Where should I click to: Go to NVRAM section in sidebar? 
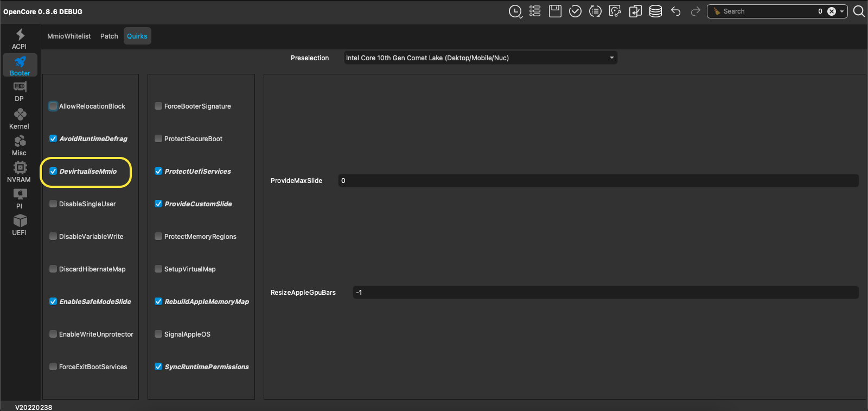(20, 172)
